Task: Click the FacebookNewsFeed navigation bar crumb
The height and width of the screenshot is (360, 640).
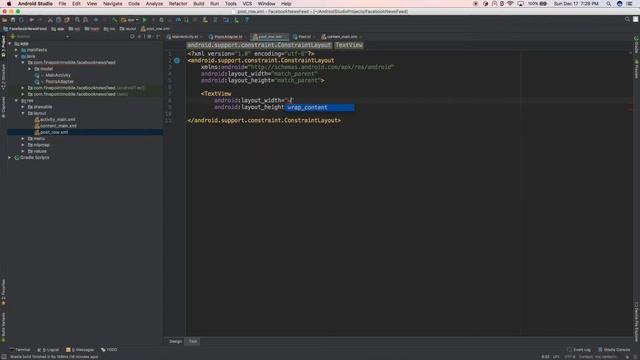Action: tap(25, 29)
